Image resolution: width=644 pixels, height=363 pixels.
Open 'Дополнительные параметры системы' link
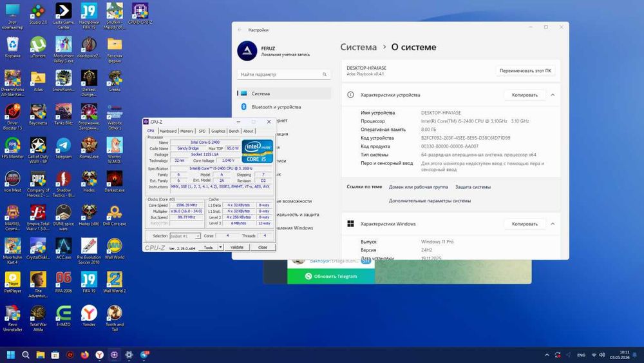coord(430,201)
